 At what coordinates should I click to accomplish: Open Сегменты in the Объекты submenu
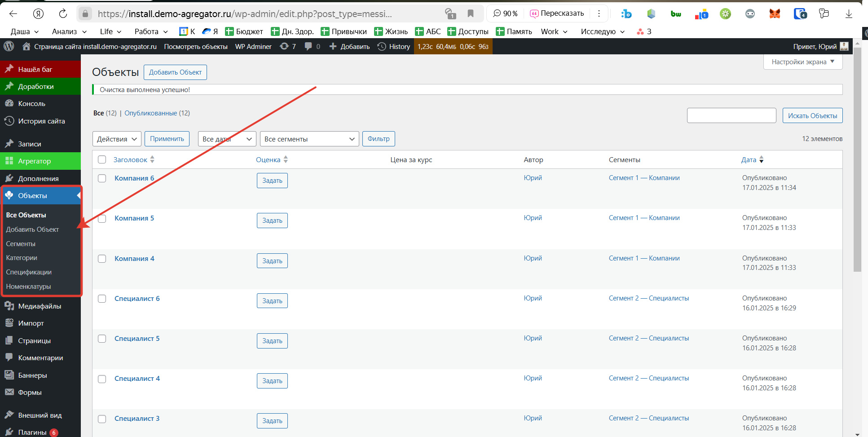click(x=21, y=243)
